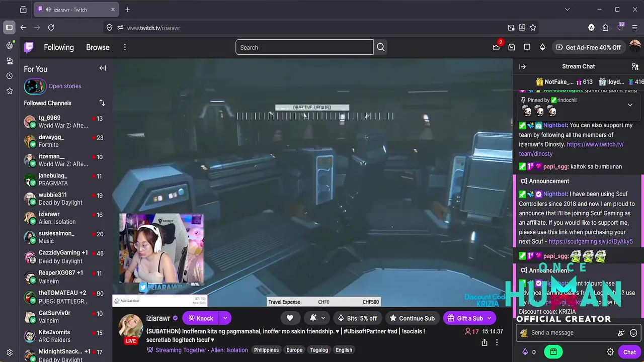The width and height of the screenshot is (644, 362).
Task: Click the Chat send button
Action: (629, 352)
